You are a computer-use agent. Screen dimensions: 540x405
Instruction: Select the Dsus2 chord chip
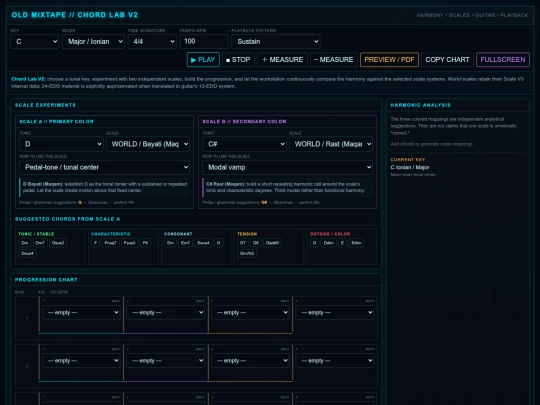click(58, 243)
